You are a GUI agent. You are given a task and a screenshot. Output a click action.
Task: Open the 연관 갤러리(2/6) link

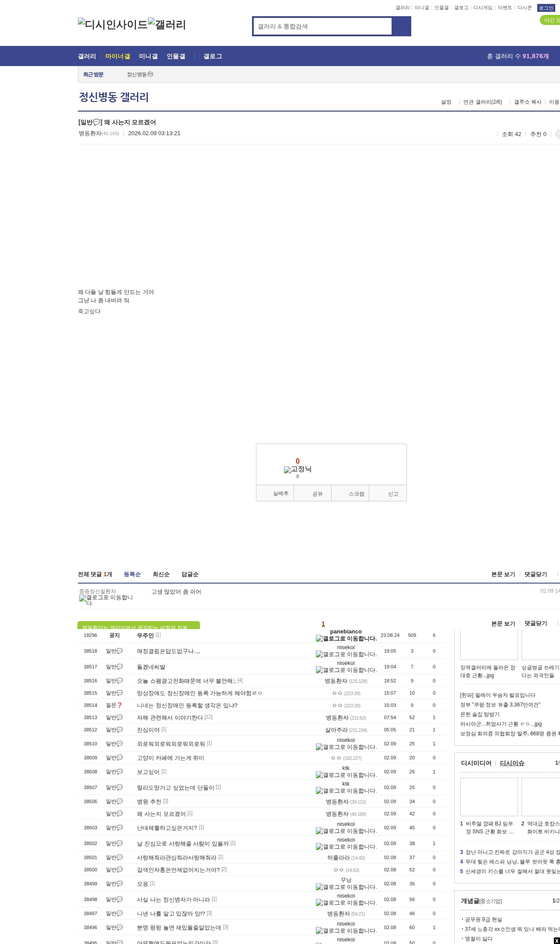pyautogui.click(x=483, y=102)
